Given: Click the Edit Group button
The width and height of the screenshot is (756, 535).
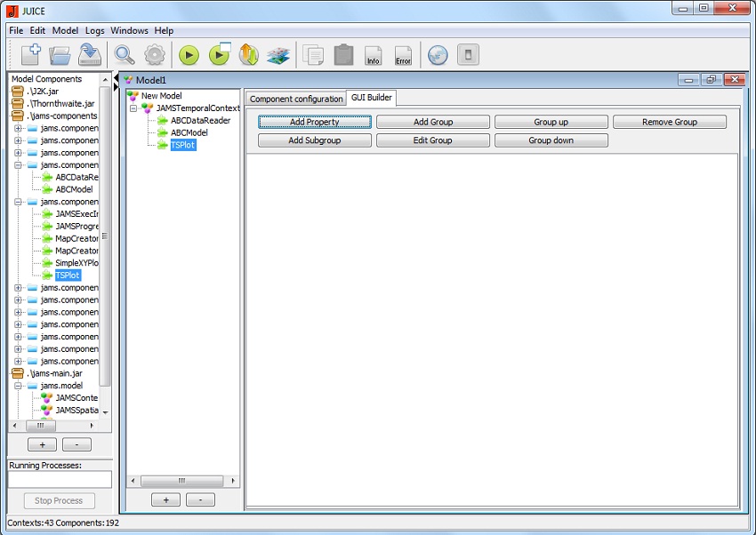Looking at the screenshot, I should tap(432, 140).
